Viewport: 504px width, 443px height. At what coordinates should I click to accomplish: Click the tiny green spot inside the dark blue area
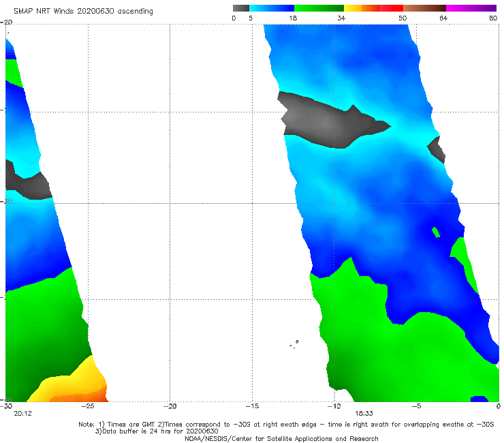pyautogui.click(x=436, y=232)
